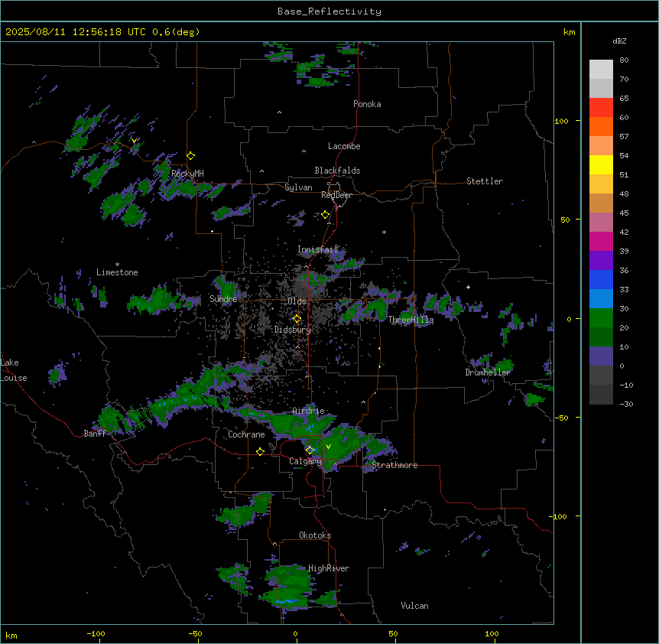
Task: Click the Lake Louise label
Action: point(14,370)
